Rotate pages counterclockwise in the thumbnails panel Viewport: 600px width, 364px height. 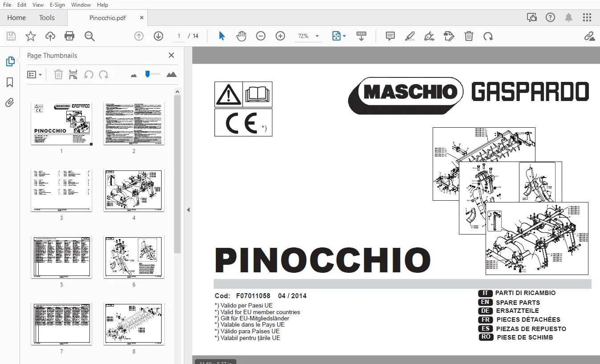89,75
